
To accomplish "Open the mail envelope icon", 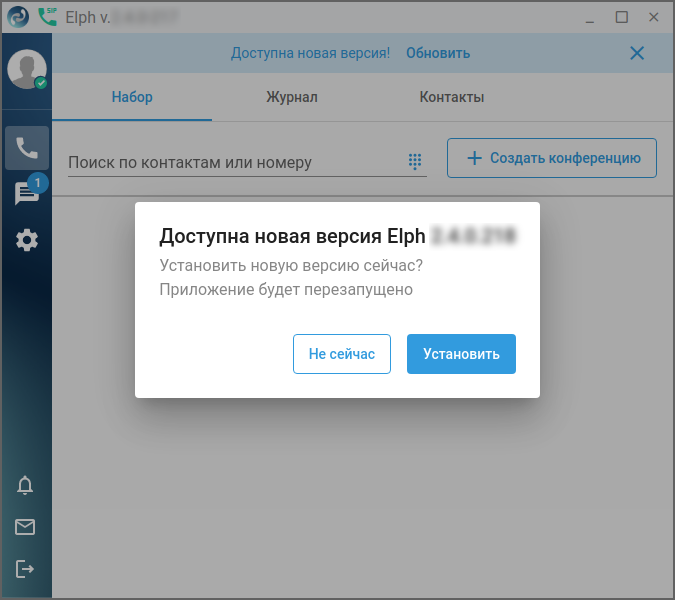I will coord(25,527).
